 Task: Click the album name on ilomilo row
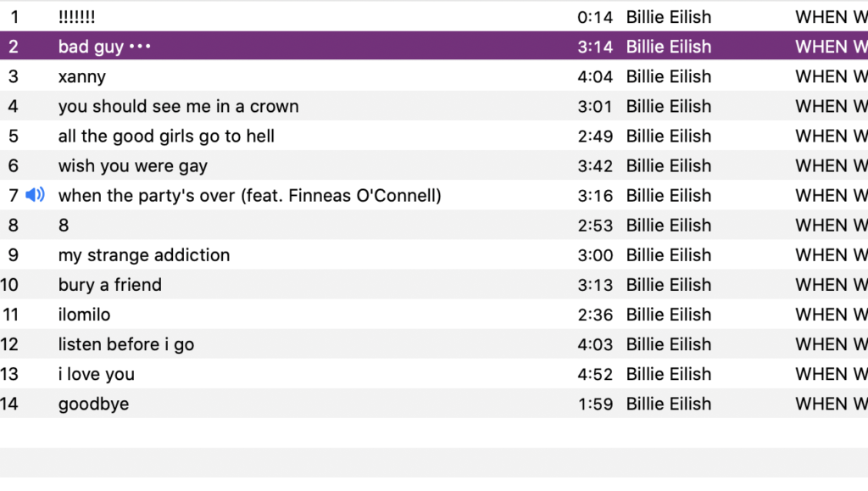click(x=832, y=315)
